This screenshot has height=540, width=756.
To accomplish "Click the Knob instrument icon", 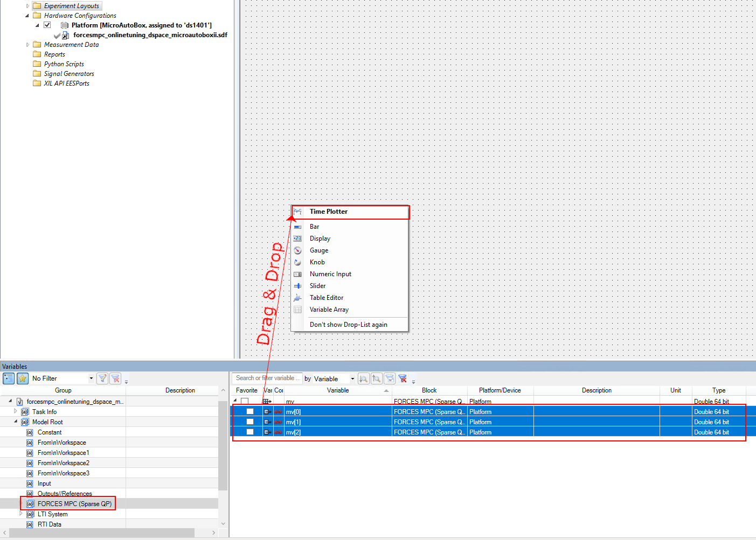I will tap(297, 262).
